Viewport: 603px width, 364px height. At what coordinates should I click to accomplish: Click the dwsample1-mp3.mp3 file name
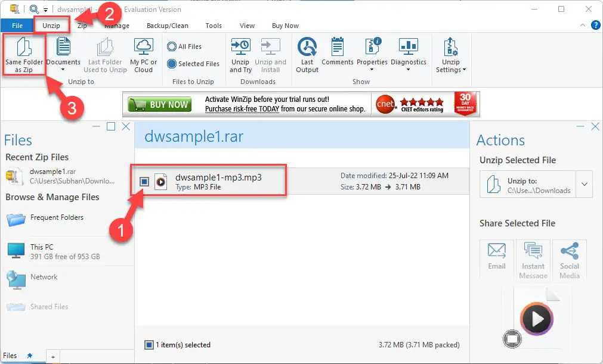218,178
